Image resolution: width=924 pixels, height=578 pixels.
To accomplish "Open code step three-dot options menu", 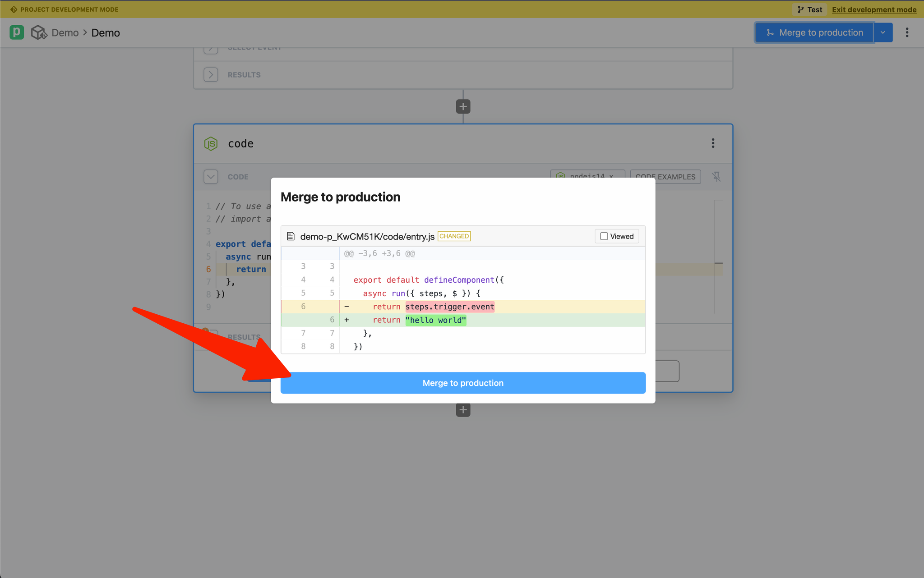I will 713,143.
